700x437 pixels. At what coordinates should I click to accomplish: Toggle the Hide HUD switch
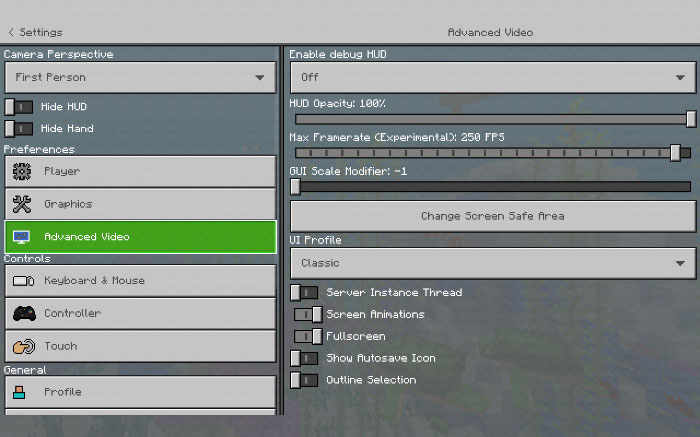(x=19, y=107)
